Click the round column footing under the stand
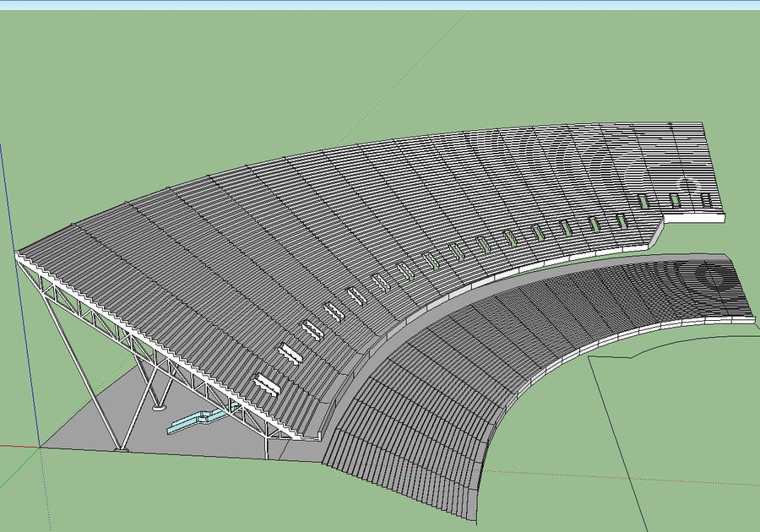This screenshot has width=760, height=532. tap(159, 408)
